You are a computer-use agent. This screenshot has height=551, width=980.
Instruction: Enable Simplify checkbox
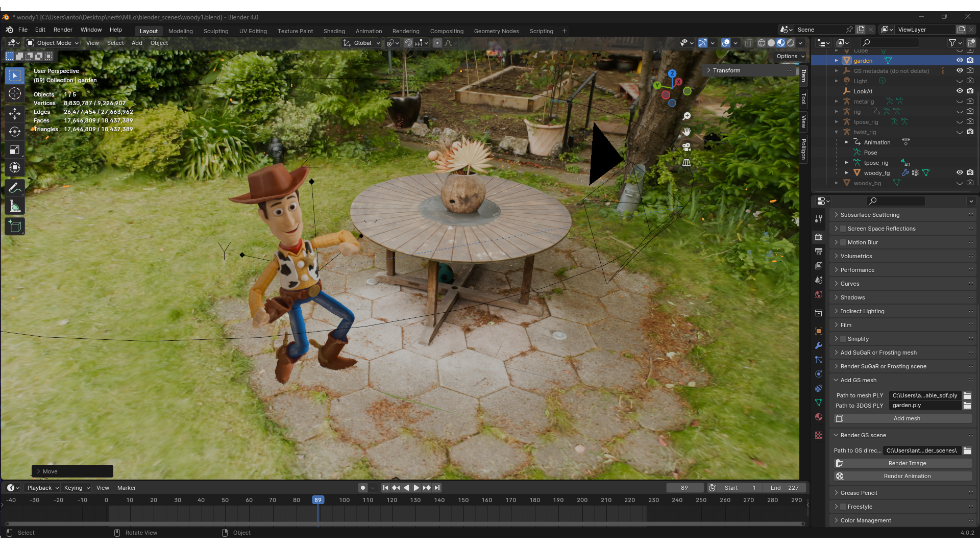[843, 339]
